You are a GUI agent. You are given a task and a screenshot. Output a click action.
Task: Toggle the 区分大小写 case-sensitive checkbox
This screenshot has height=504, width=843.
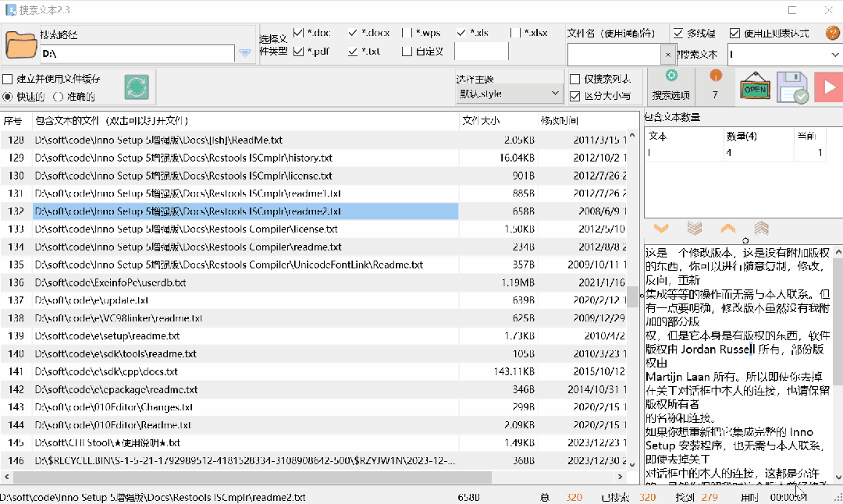pos(575,96)
